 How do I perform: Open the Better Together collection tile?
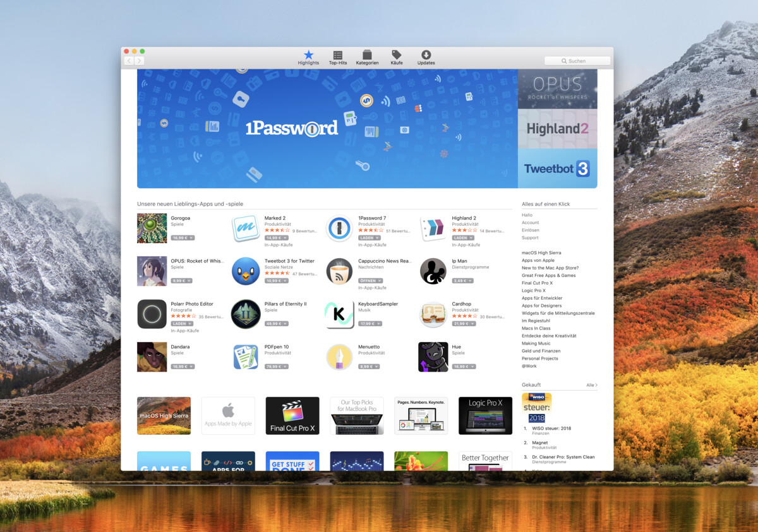(x=485, y=461)
